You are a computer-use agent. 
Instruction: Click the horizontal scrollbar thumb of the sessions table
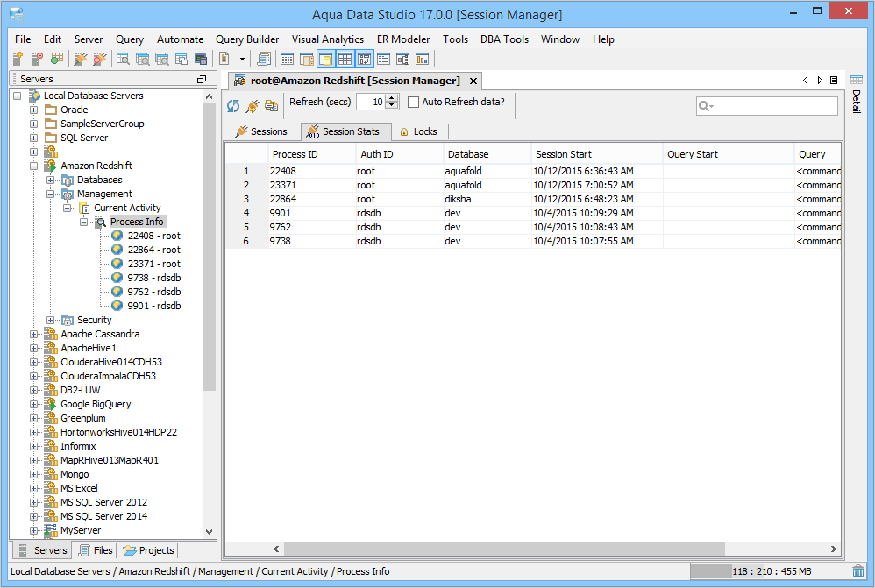click(x=504, y=549)
